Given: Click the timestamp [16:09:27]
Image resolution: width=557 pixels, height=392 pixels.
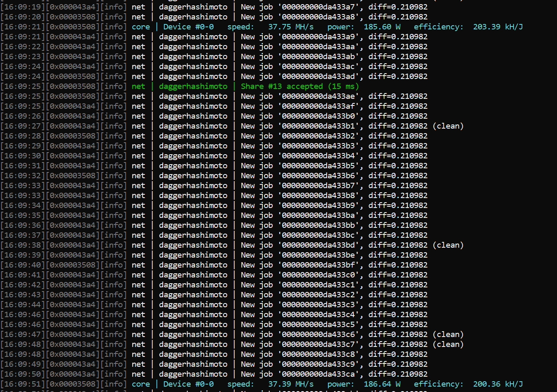Looking at the screenshot, I should pos(23,126).
